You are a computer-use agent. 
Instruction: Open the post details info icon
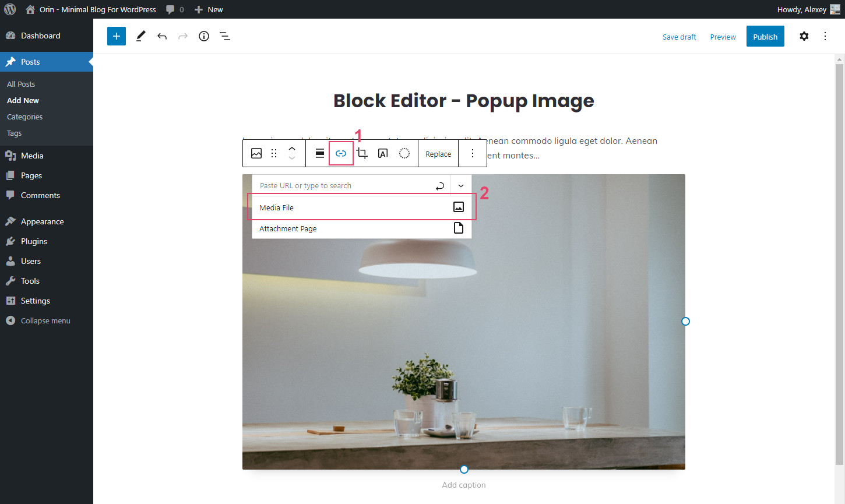pyautogui.click(x=203, y=36)
